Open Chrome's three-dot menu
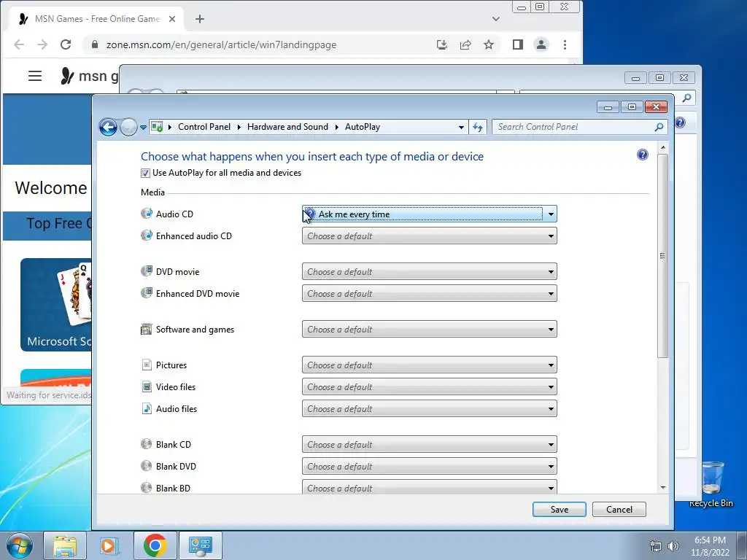This screenshot has height=560, width=747. click(x=565, y=44)
